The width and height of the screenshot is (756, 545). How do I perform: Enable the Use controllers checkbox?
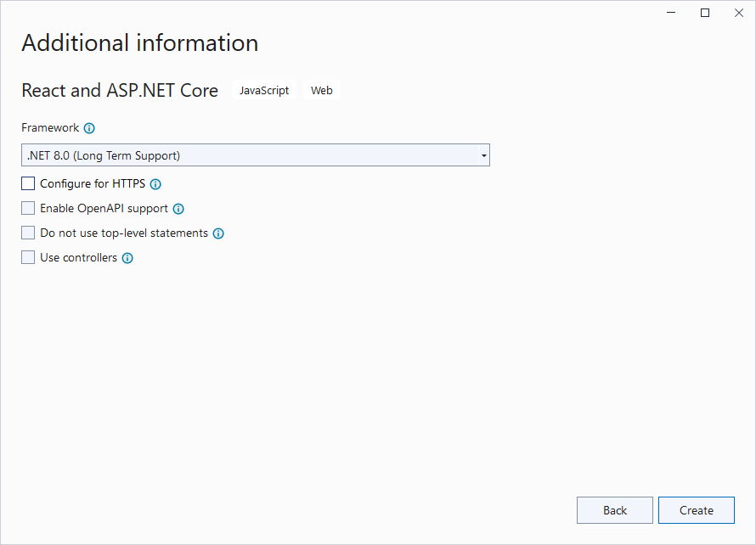[28, 257]
